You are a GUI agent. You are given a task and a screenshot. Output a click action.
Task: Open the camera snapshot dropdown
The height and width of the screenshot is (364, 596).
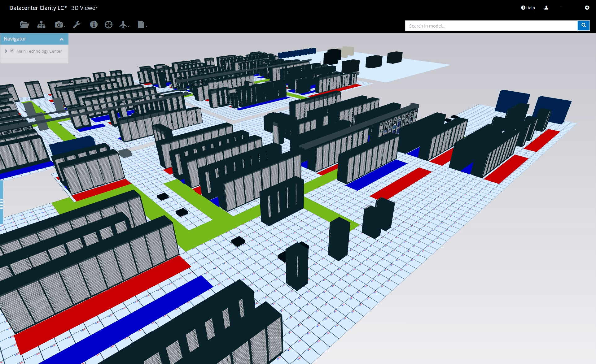[60, 25]
